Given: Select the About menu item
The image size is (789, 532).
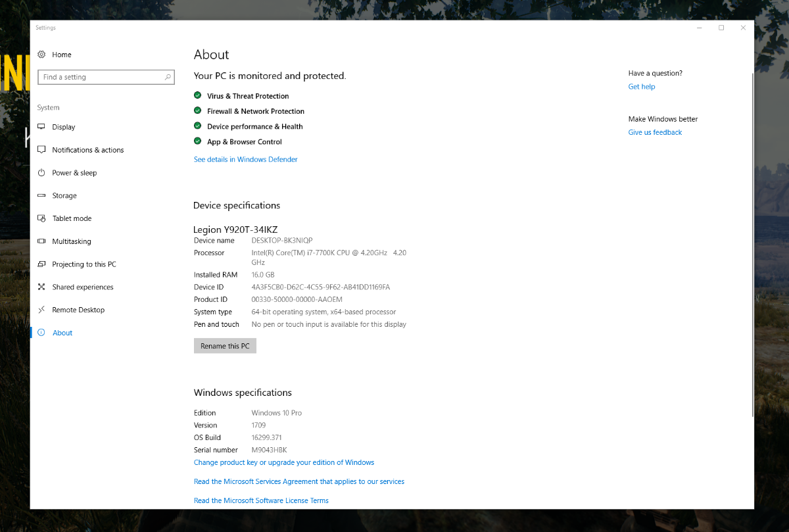Looking at the screenshot, I should point(62,333).
